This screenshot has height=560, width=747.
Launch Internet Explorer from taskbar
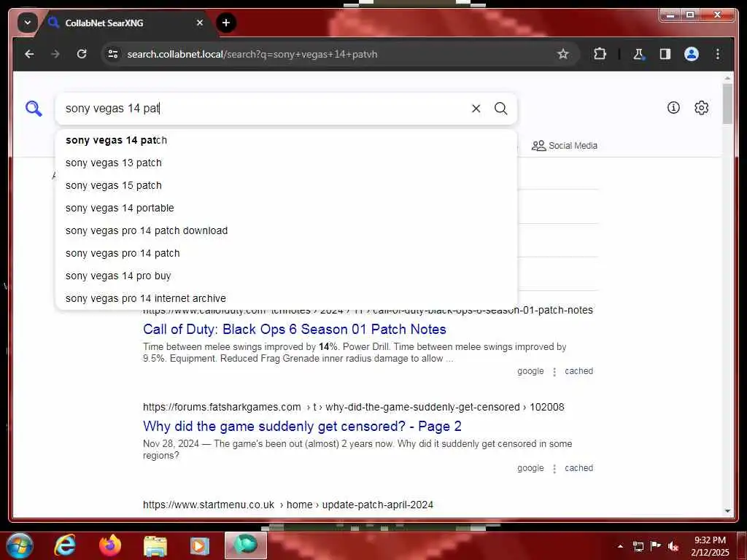[x=65, y=545]
